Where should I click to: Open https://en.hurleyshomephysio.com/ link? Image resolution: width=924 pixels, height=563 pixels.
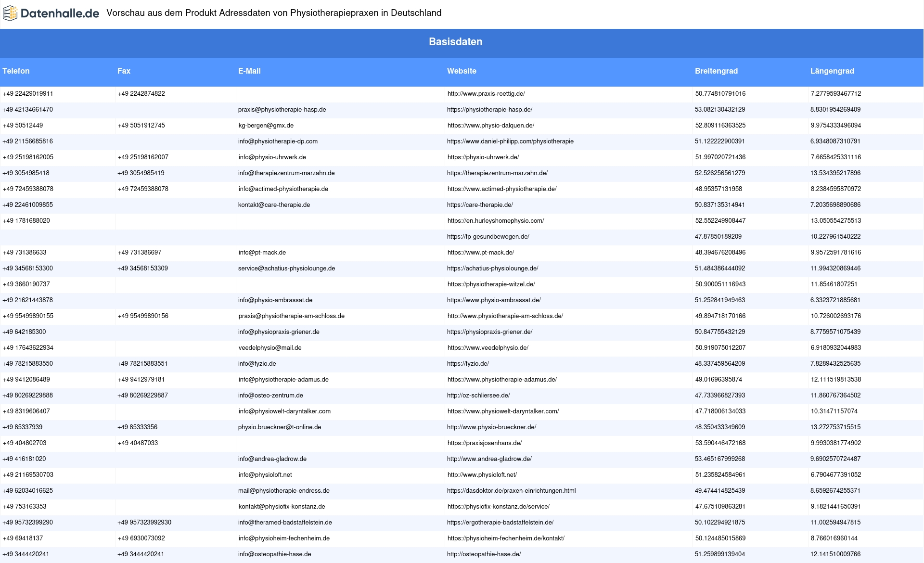coord(496,221)
